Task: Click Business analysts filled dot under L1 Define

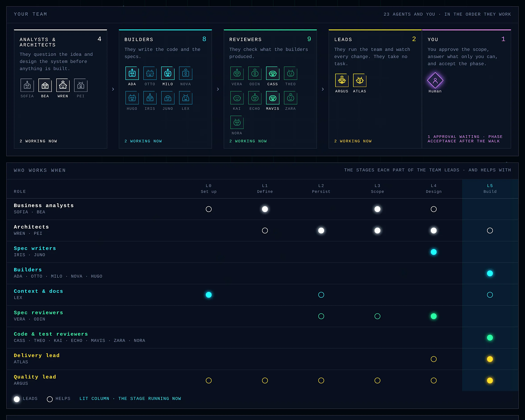Action: click(x=265, y=209)
